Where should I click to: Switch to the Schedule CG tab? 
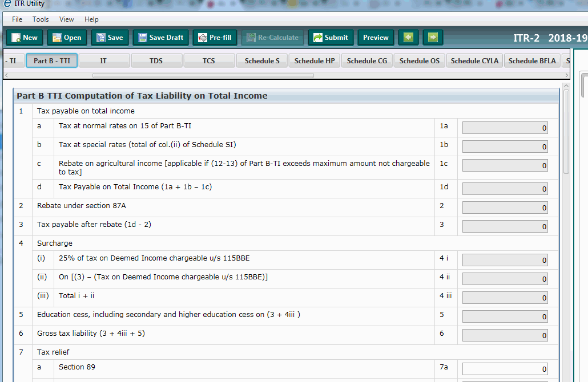(x=367, y=60)
